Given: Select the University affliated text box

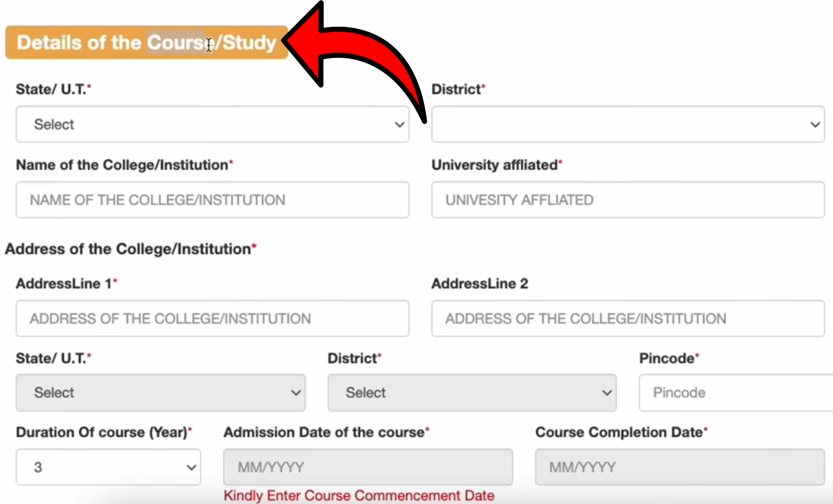Looking at the screenshot, I should [627, 200].
